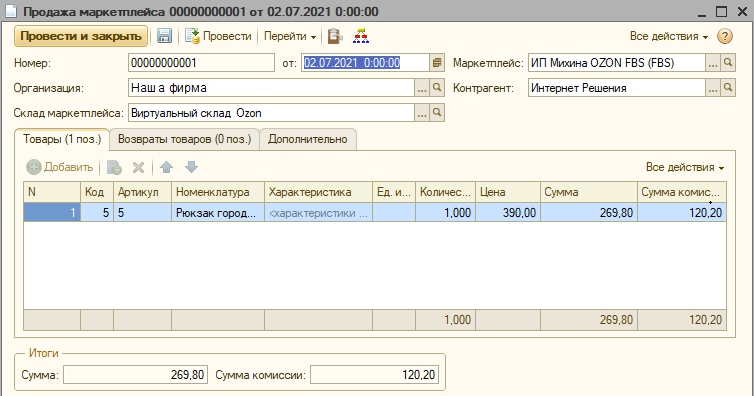Switch to Дополнительно tab

tap(308, 139)
